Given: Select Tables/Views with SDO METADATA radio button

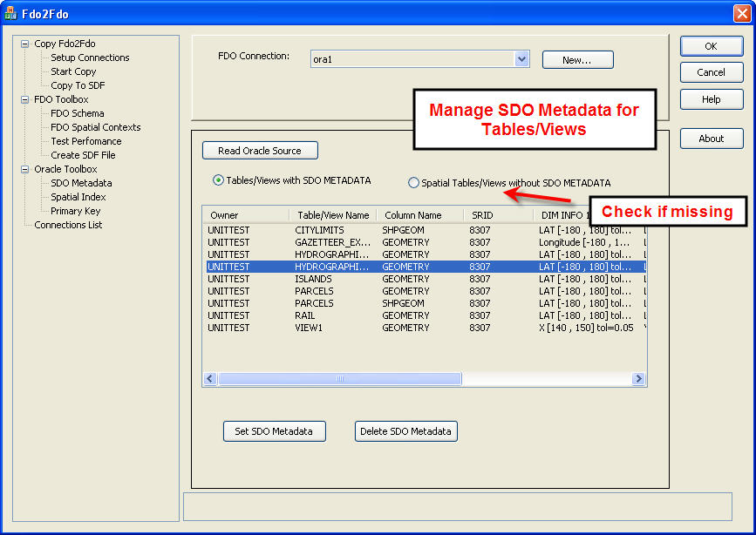Looking at the screenshot, I should pyautogui.click(x=218, y=180).
